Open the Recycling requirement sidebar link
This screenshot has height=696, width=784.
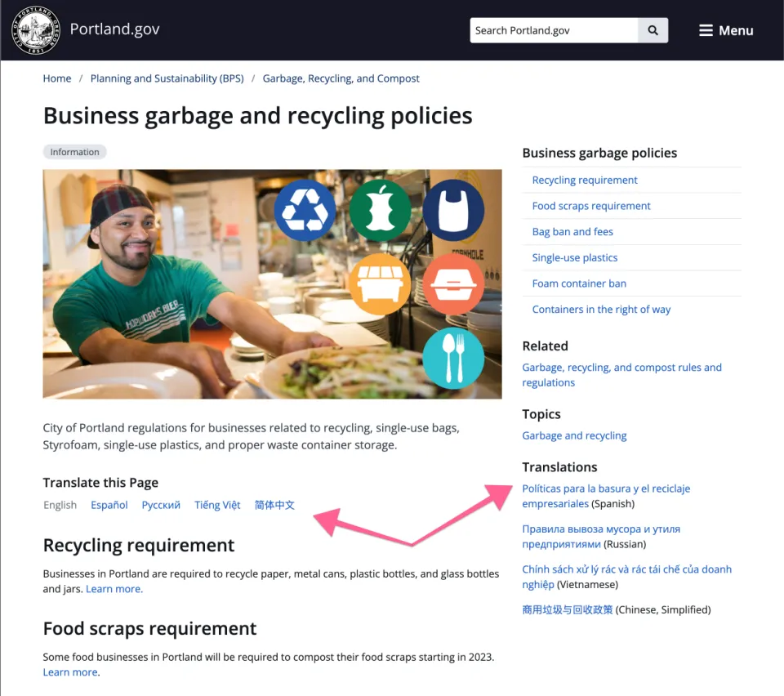point(585,180)
